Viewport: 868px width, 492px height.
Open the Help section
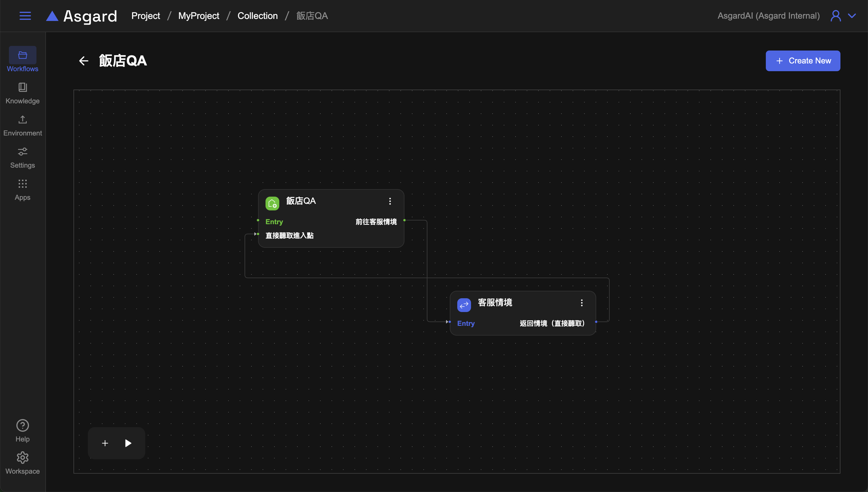(x=23, y=431)
